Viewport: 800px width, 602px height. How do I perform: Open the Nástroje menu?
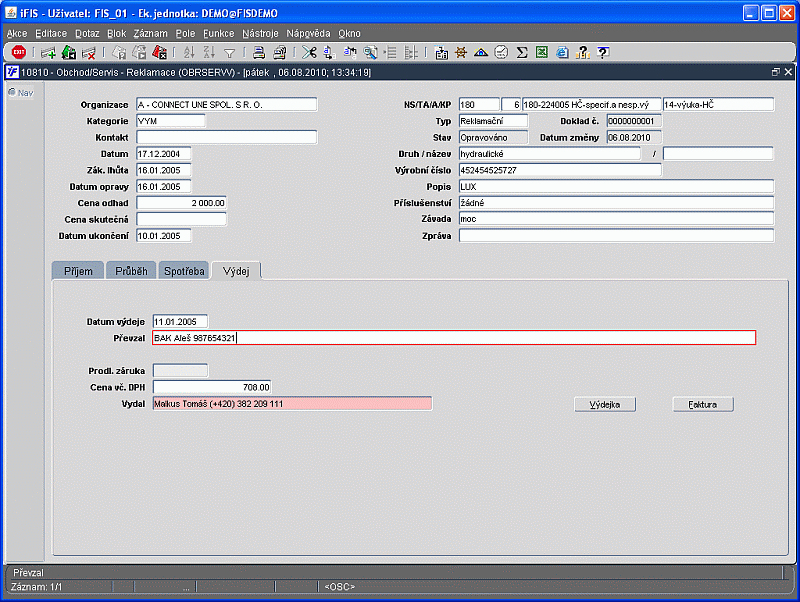(x=261, y=33)
